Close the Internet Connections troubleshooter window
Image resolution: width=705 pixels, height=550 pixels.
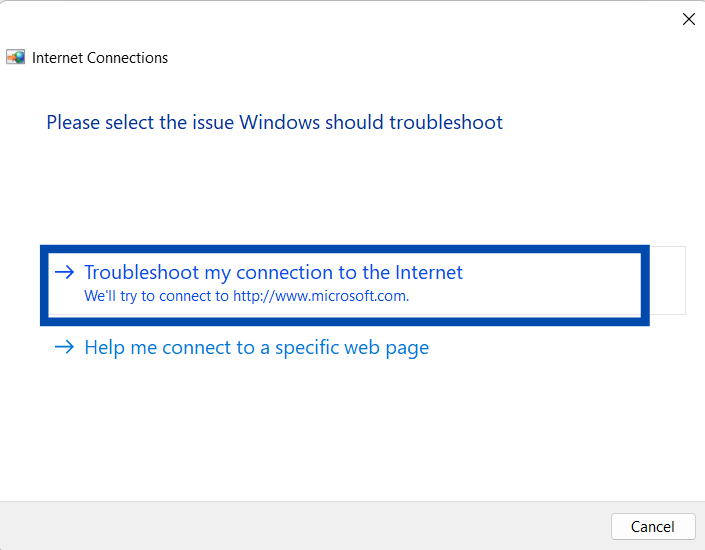(688, 19)
